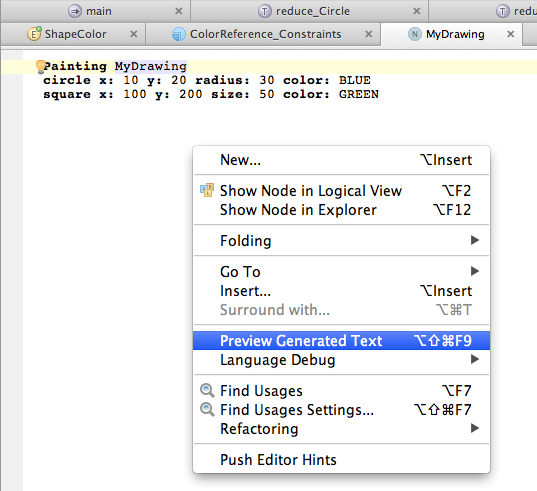
Task: Click the Find Usages magnifier icon
Action: tap(207, 390)
